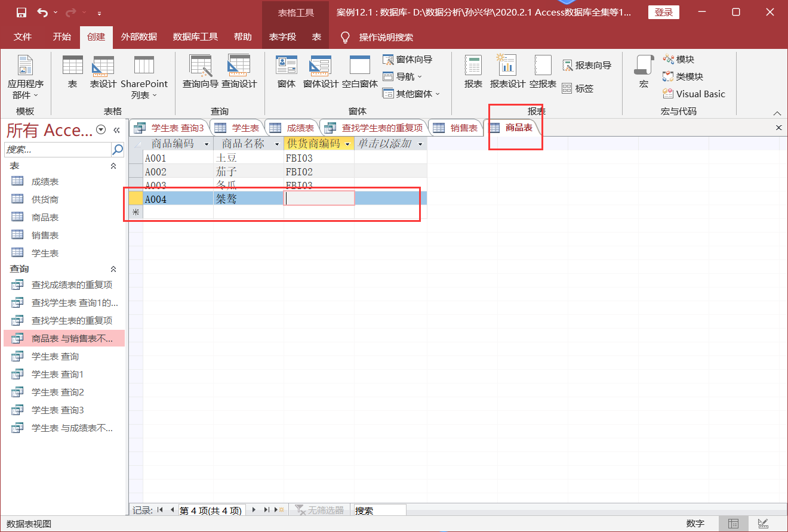The height and width of the screenshot is (532, 788).
Task: Click the Sign in (登录) button
Action: (664, 13)
